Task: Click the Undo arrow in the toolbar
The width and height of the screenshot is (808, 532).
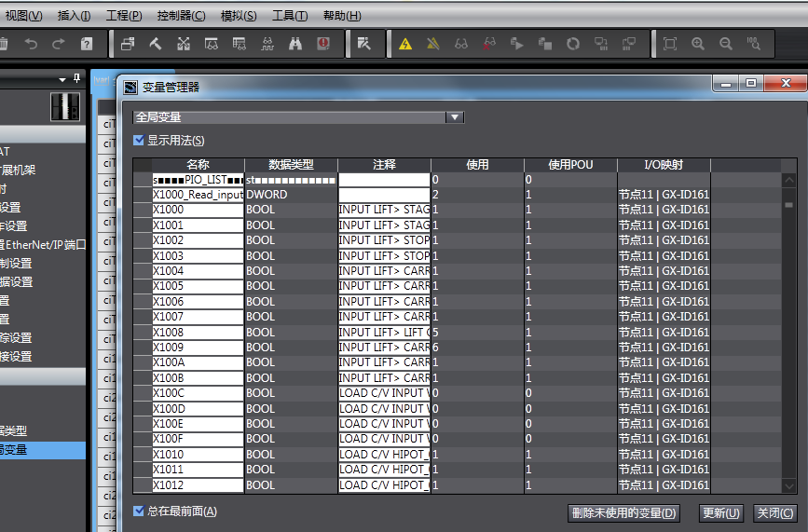Action: [x=31, y=44]
